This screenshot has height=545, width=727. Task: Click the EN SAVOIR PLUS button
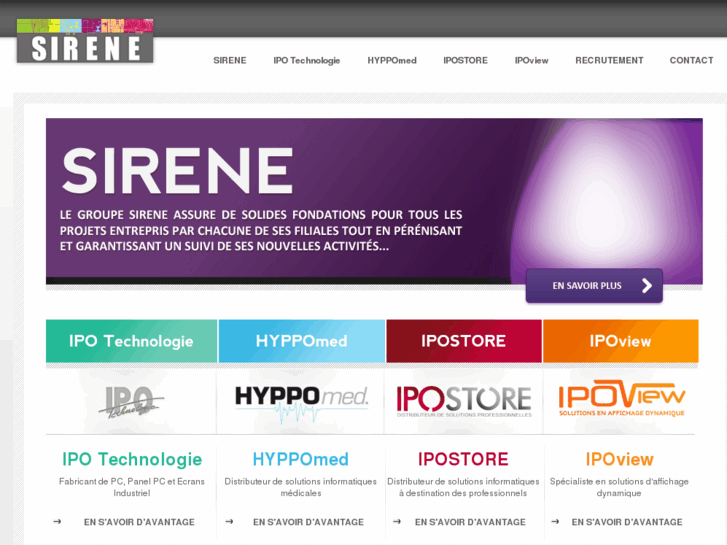point(594,286)
